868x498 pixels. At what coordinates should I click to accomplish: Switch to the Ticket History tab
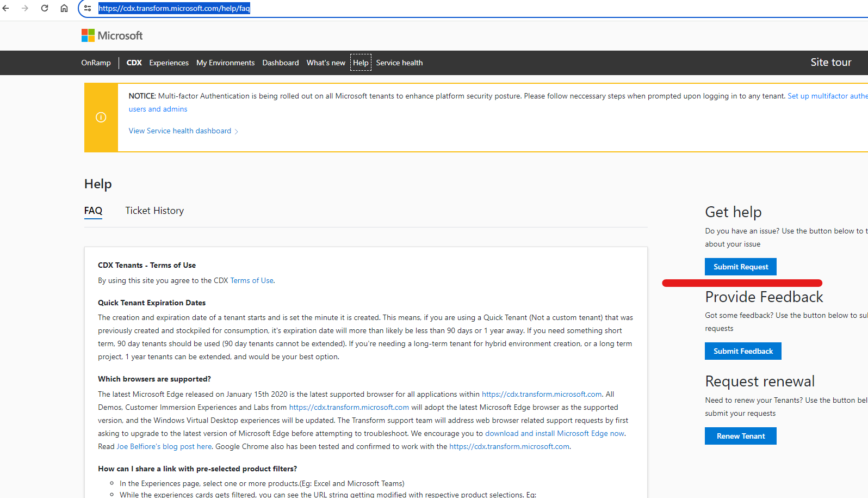[x=154, y=211]
